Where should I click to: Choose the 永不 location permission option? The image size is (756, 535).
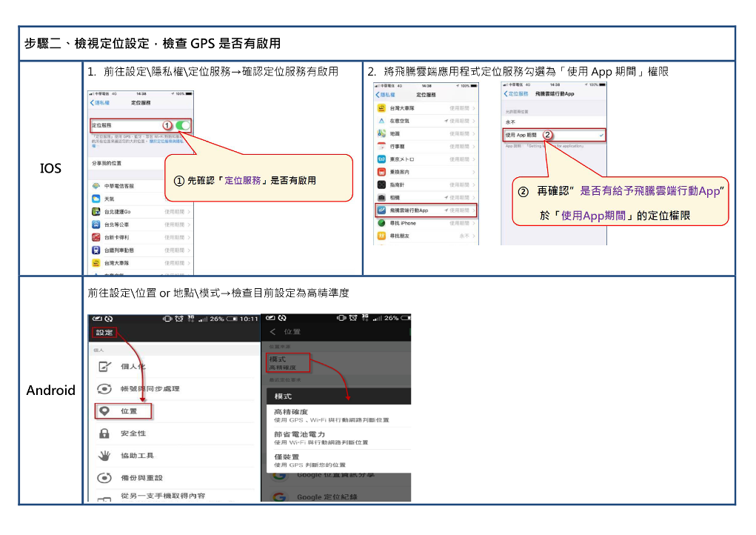coord(511,122)
